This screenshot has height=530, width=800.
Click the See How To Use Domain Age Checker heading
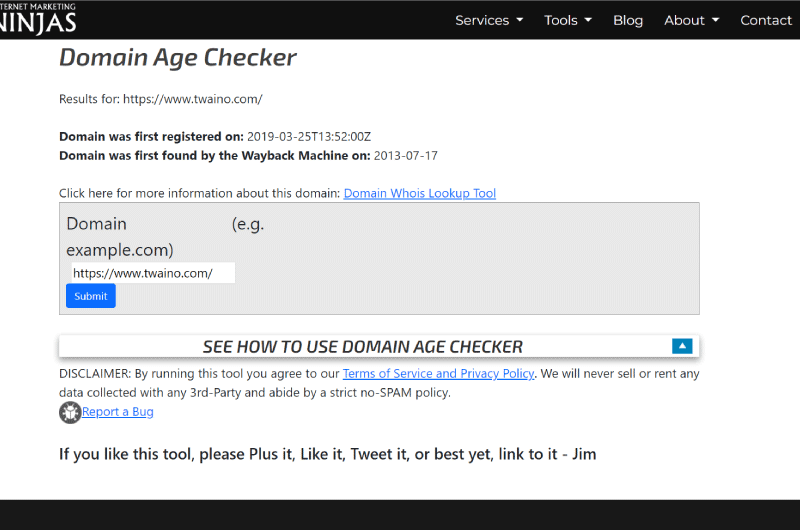(363, 347)
